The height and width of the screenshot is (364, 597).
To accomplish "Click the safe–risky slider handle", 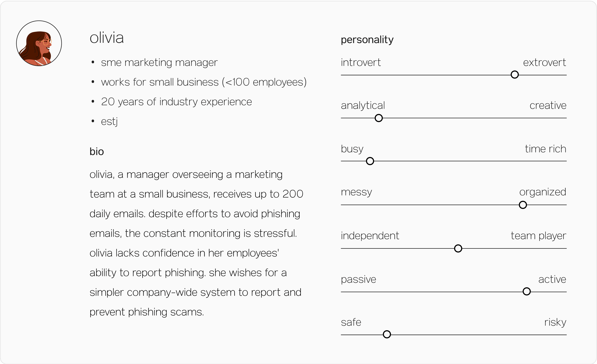I will [387, 334].
